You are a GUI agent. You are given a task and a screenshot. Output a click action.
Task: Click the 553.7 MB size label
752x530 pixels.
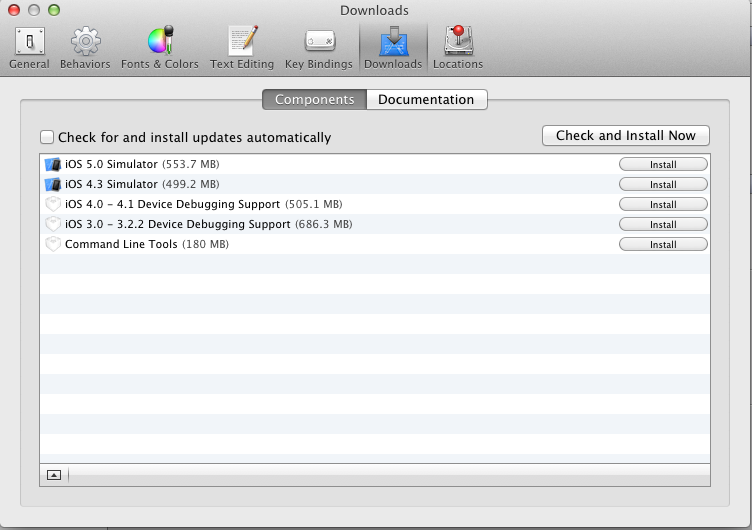(x=191, y=164)
